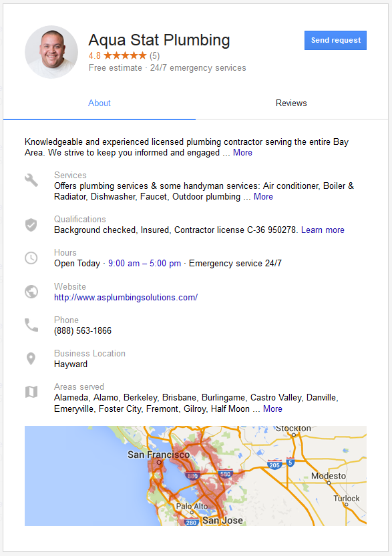Click the plumber profile photo
Image resolution: width=392 pixels, height=556 pixels.
coord(51,52)
